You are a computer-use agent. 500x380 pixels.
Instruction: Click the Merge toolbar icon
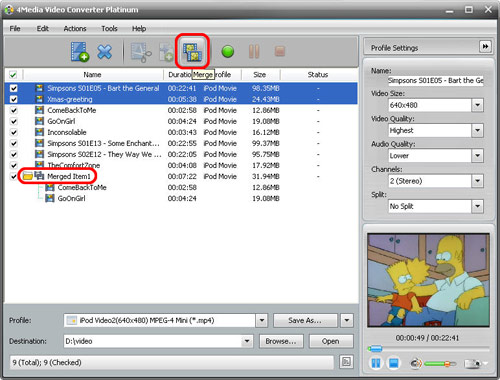click(193, 52)
